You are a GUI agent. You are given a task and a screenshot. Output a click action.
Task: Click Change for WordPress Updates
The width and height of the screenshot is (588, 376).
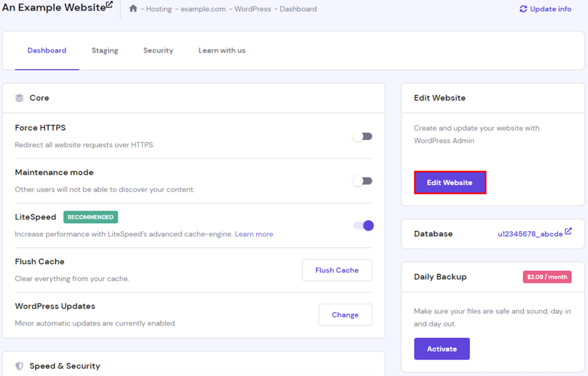(x=345, y=315)
